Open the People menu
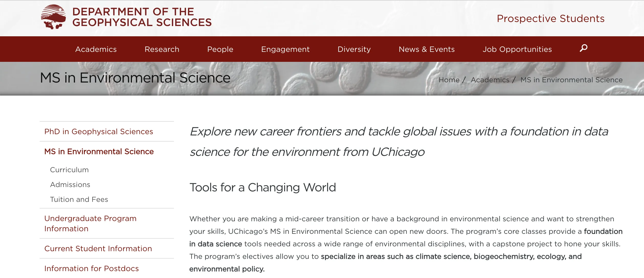This screenshot has width=644, height=278. click(x=220, y=49)
